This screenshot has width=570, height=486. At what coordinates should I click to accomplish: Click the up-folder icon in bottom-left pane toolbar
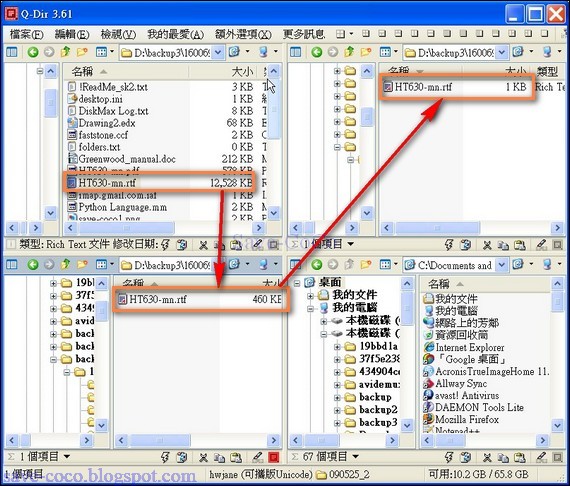65,264
